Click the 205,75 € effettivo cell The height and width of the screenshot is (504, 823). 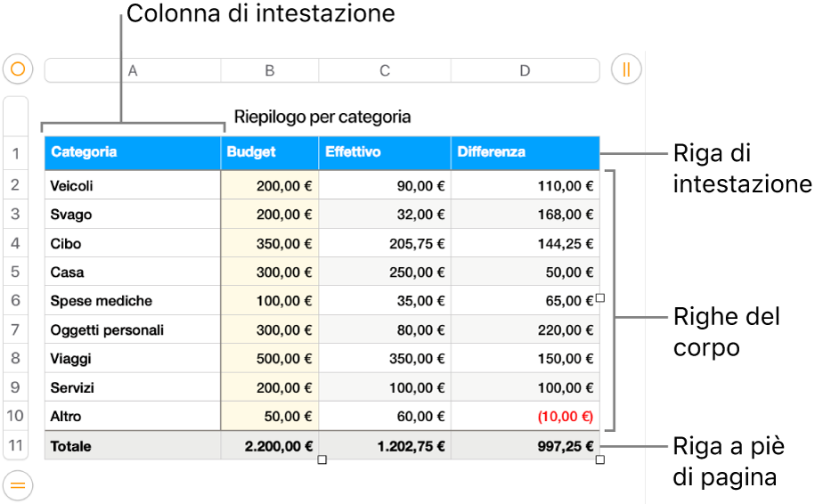click(x=385, y=242)
